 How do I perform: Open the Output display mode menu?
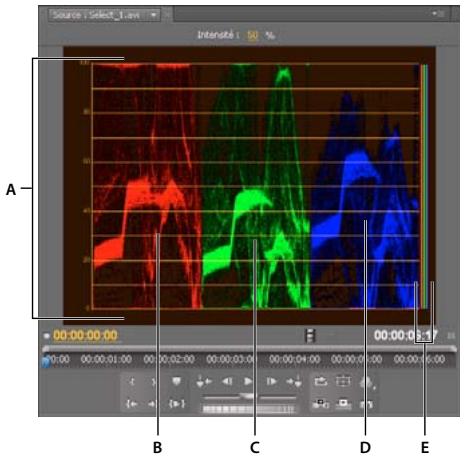coord(367,382)
